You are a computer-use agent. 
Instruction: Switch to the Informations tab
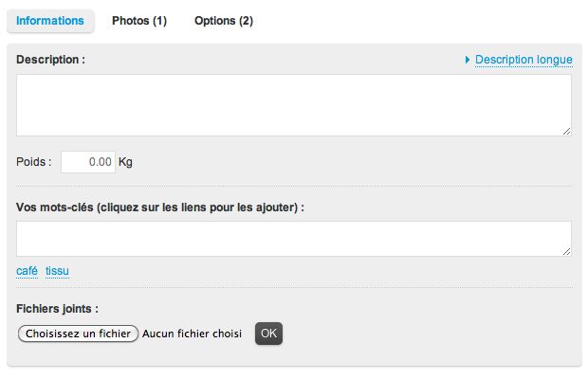coord(50,21)
